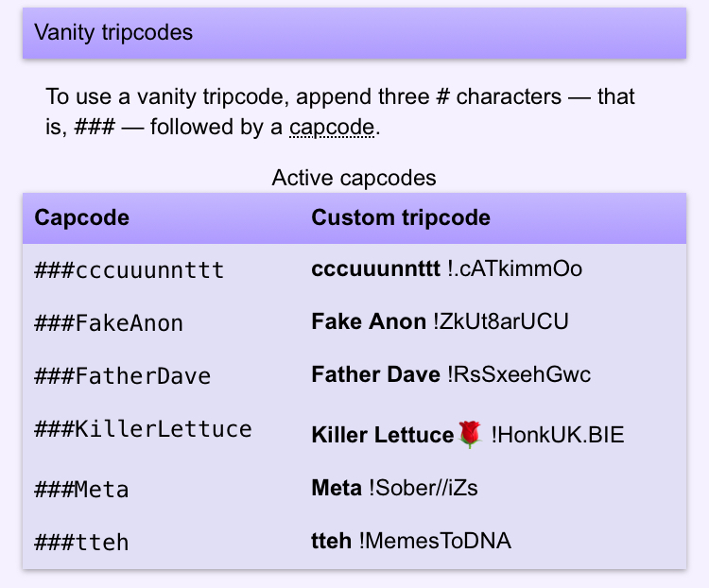
Task: Click the Vanity tripcodes section header
Action: (x=354, y=33)
